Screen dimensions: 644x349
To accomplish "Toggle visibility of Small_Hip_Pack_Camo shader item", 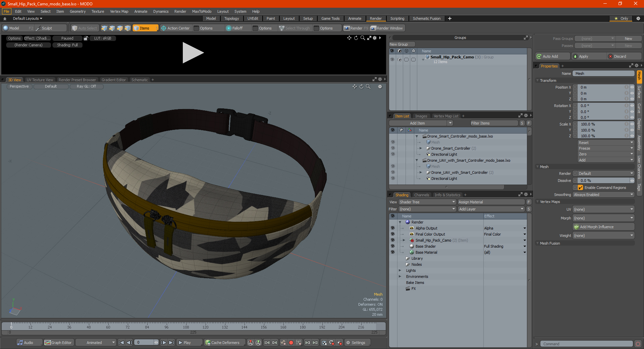I will pos(392,240).
